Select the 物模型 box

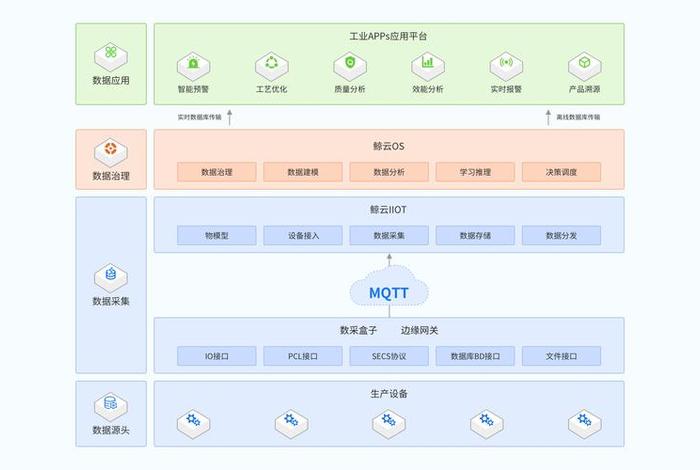pos(217,236)
